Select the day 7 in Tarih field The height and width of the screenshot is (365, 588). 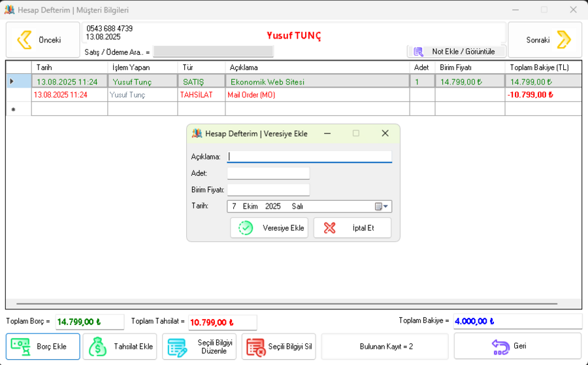click(x=234, y=206)
